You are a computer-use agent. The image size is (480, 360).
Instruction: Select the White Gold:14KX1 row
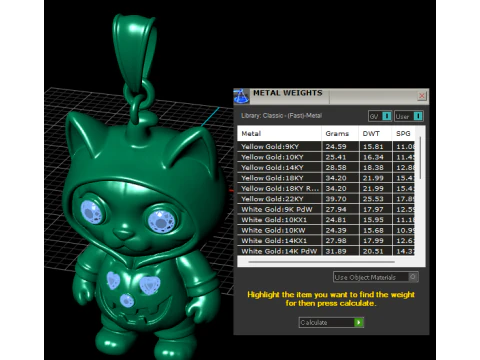pyautogui.click(x=326, y=241)
